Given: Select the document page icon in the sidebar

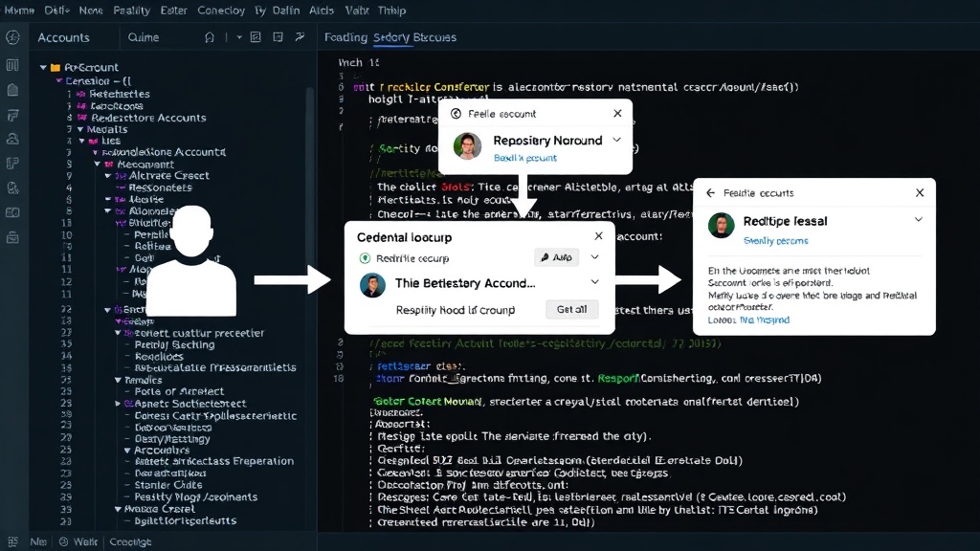Looking at the screenshot, I should point(12,90).
